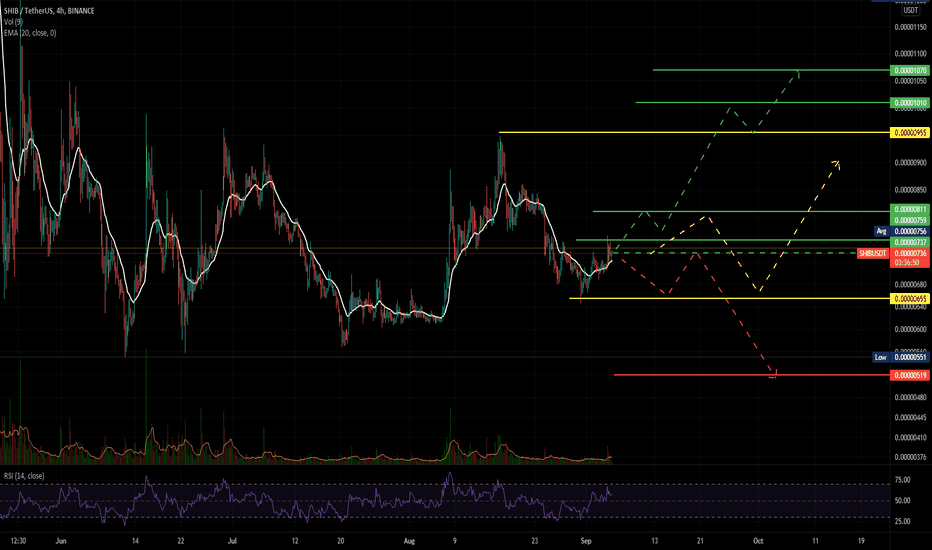This screenshot has width=932, height=550.
Task: Click the yellow 0.00000655 price label
Action: coord(910,298)
